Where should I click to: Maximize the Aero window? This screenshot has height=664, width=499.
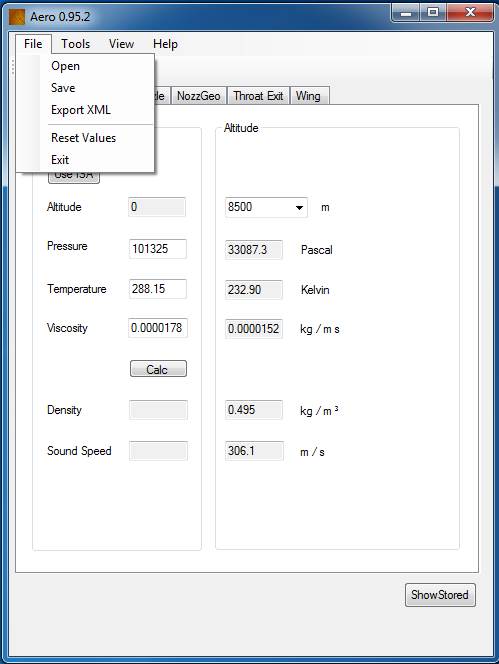tap(433, 13)
